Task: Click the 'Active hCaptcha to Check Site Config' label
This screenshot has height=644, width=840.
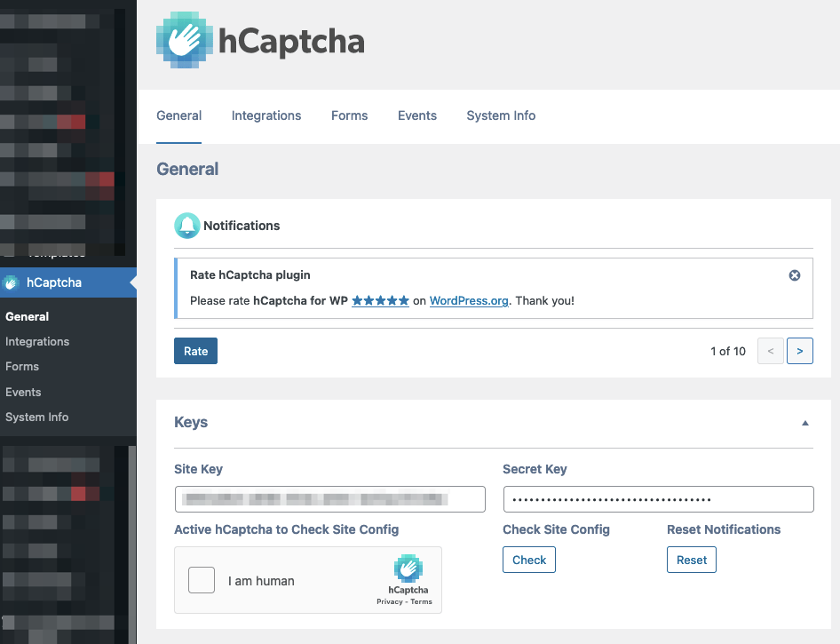Action: pyautogui.click(x=287, y=529)
